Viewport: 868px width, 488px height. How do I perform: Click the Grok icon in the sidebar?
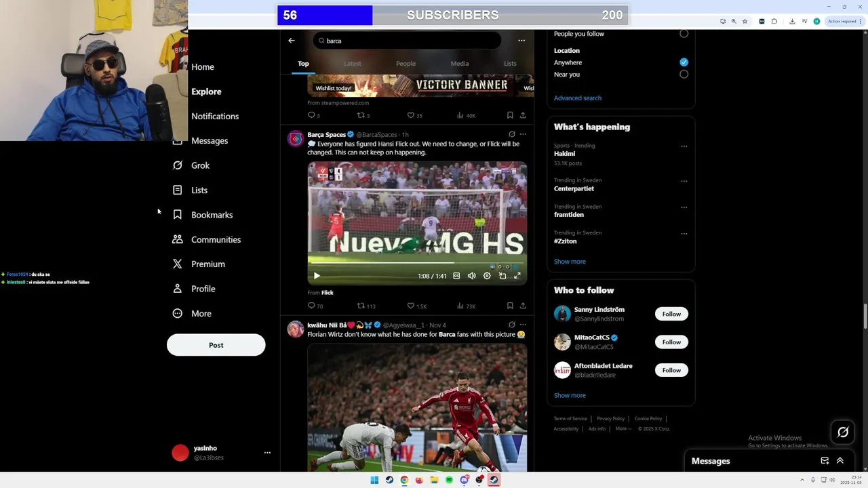tap(178, 165)
